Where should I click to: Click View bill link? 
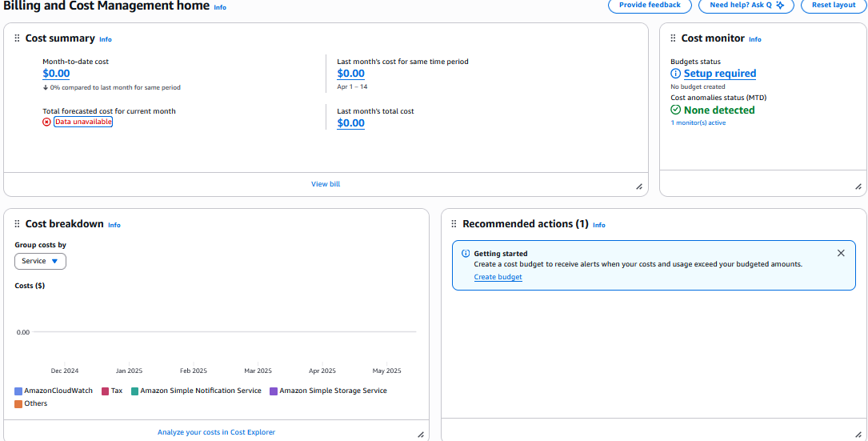326,184
